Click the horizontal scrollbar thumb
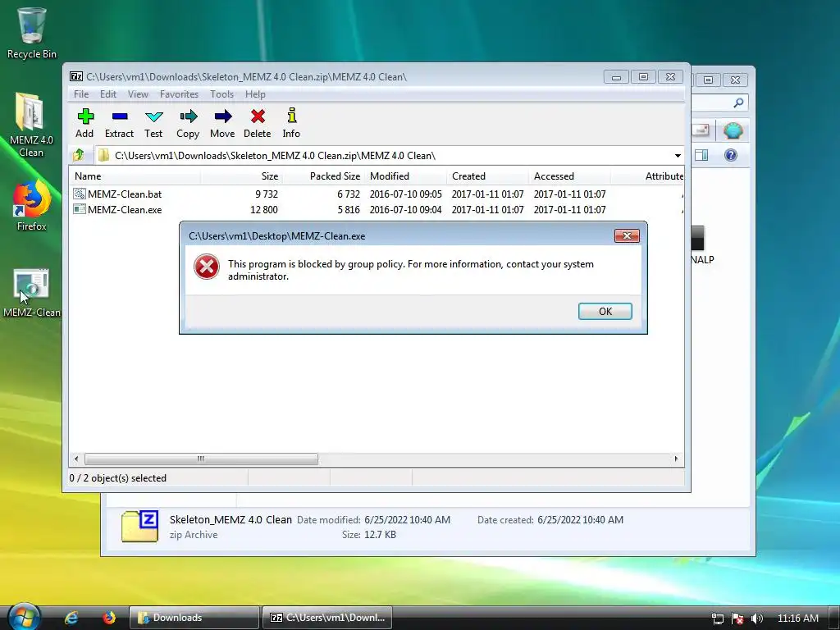840x630 pixels. pyautogui.click(x=201, y=459)
